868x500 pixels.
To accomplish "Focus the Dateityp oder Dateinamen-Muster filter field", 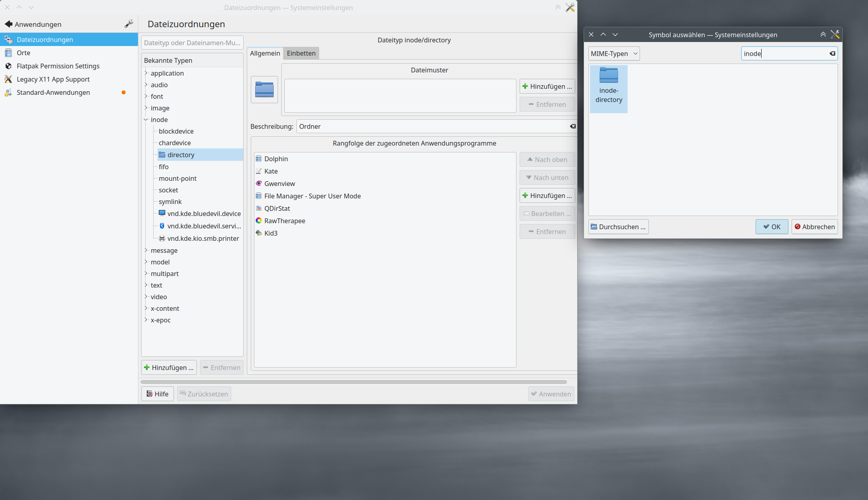I will pos(192,43).
